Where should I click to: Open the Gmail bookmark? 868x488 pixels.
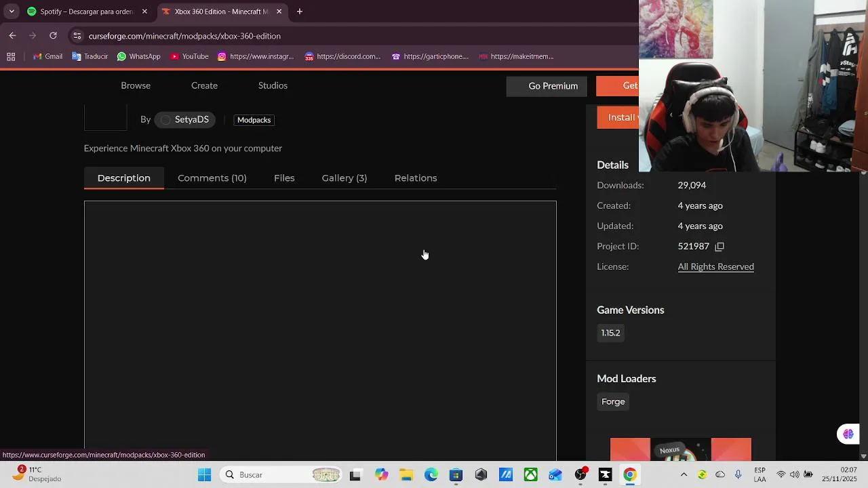pos(47,56)
